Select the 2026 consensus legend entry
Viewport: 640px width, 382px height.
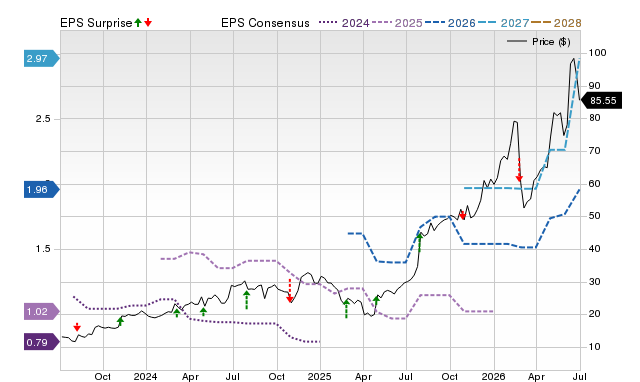(x=450, y=23)
